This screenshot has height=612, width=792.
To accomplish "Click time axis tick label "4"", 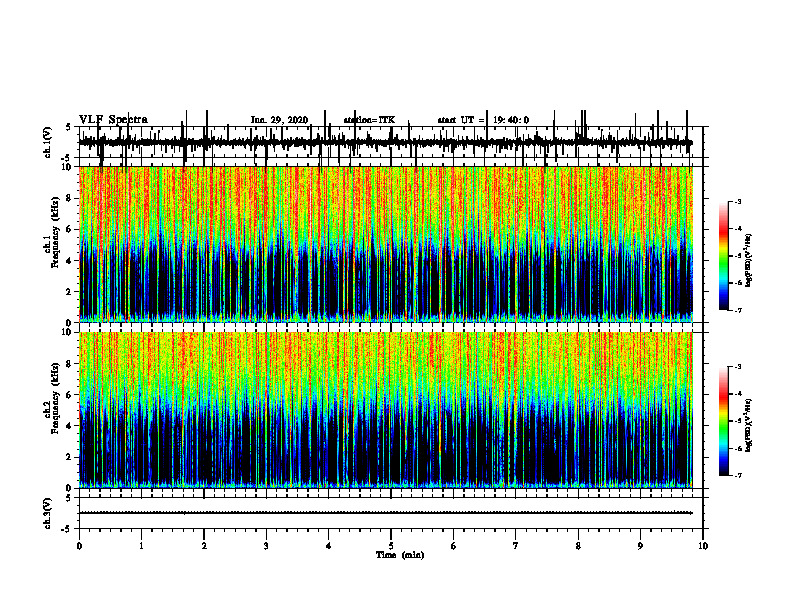I will pos(328,546).
